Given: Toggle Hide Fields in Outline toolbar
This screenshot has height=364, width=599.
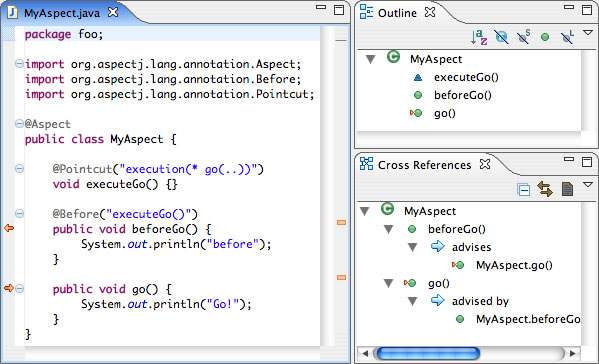Looking at the screenshot, I should (501, 37).
